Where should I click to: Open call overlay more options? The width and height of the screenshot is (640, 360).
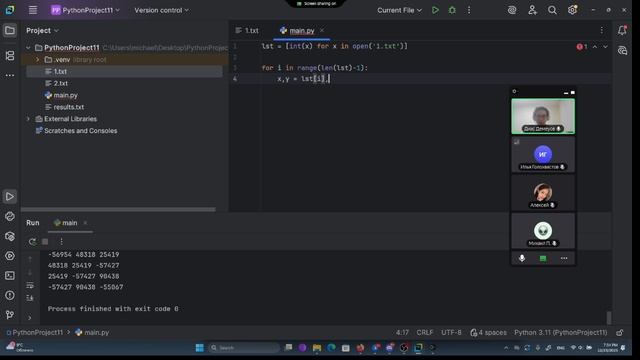click(564, 258)
